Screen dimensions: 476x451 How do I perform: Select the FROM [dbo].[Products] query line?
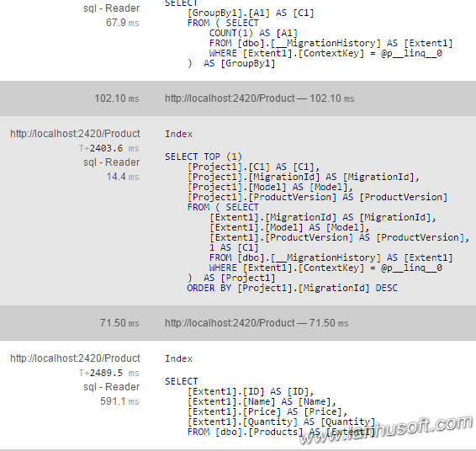point(281,432)
